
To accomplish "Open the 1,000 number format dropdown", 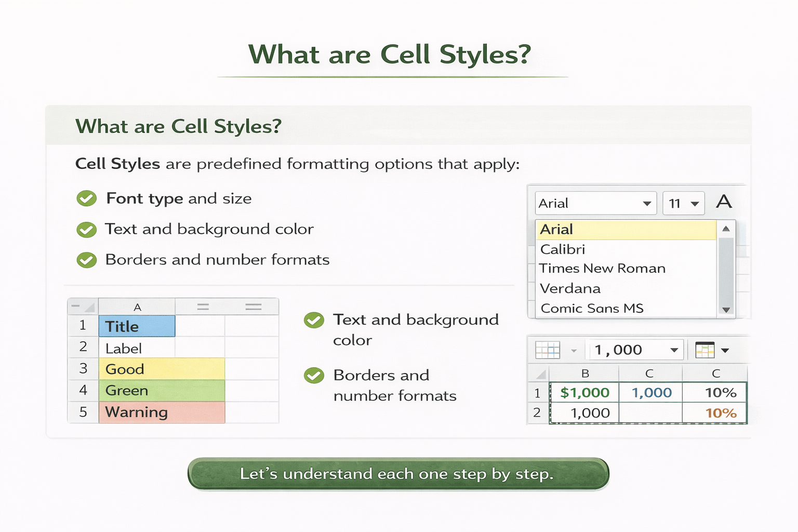I will (674, 350).
